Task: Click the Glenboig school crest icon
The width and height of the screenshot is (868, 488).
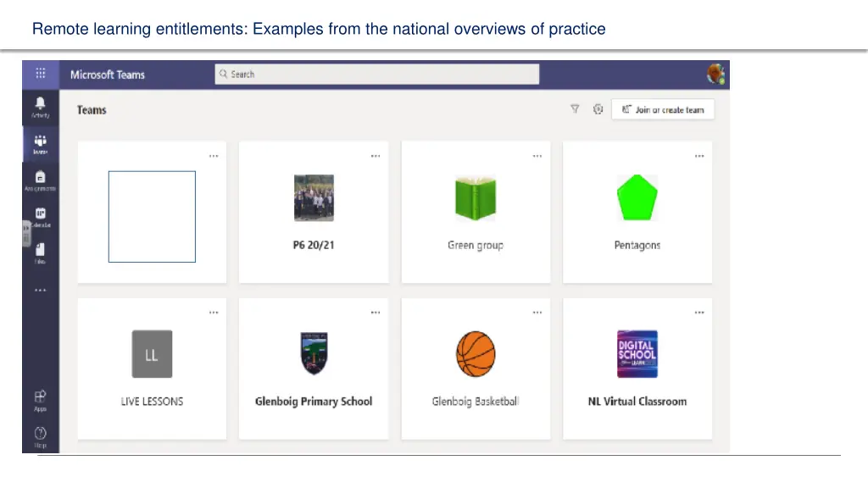Action: click(314, 353)
